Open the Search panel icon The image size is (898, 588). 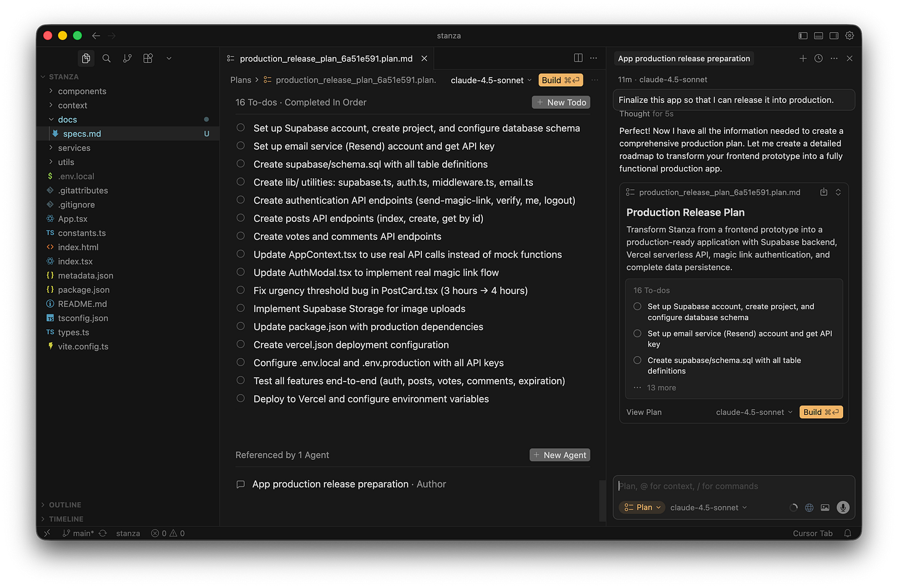[106, 58]
